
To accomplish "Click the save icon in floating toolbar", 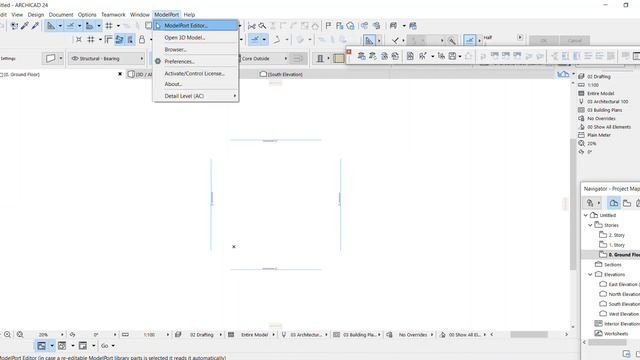I will click(x=452, y=56).
